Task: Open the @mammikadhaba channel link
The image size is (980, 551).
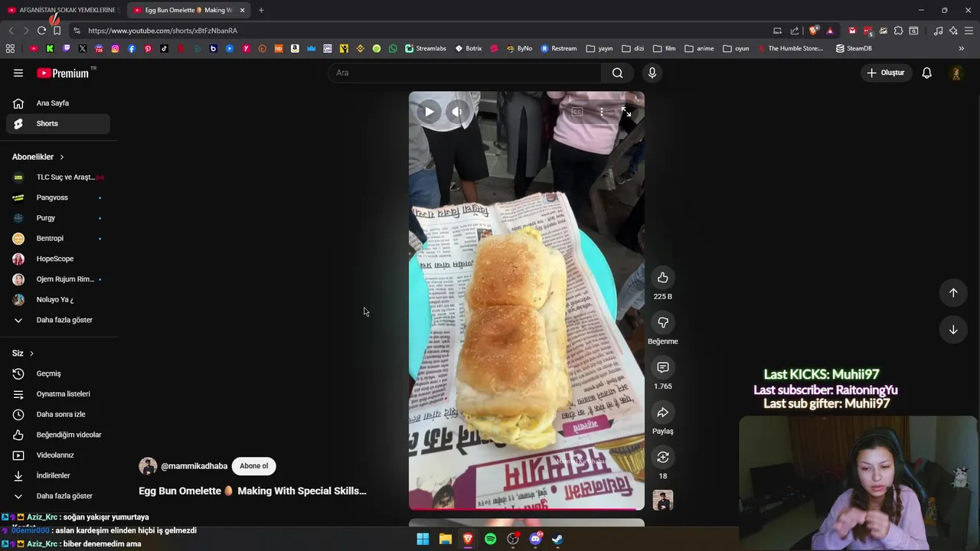Action: tap(194, 466)
